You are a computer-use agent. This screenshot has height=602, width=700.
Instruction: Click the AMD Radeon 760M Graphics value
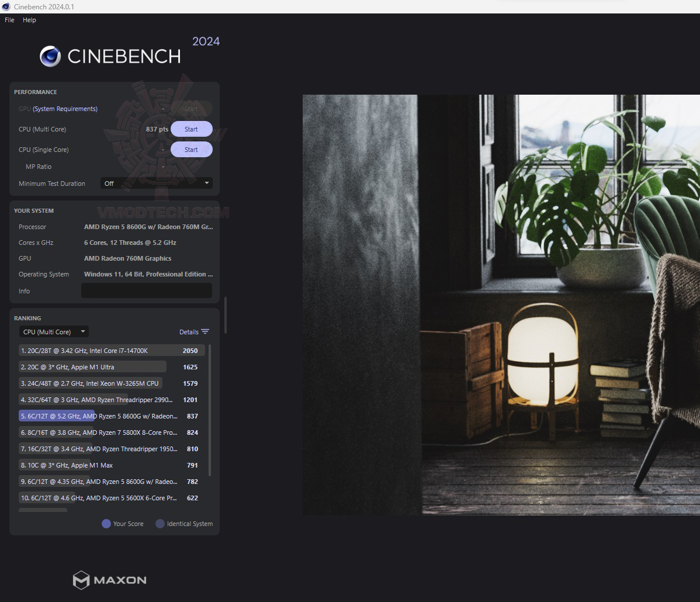[128, 258]
